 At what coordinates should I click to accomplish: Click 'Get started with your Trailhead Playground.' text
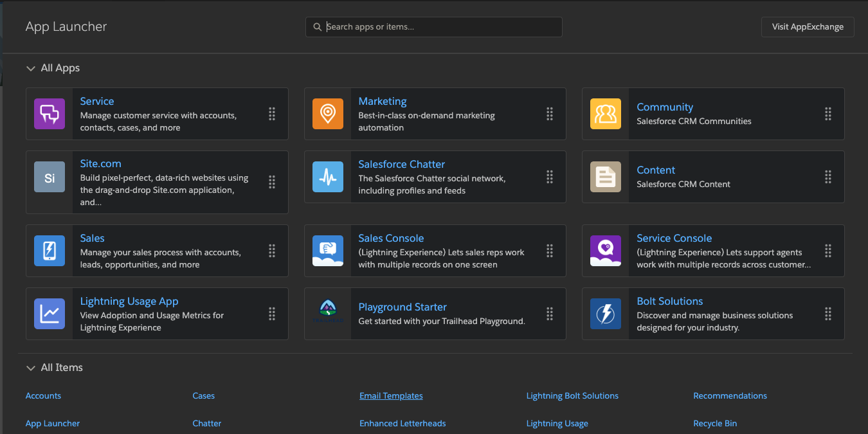(x=442, y=321)
